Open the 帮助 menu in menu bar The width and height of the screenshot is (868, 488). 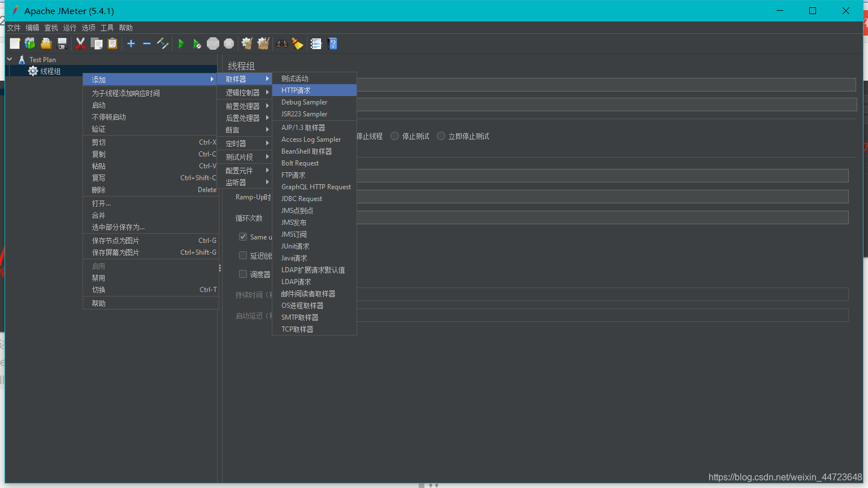(125, 28)
